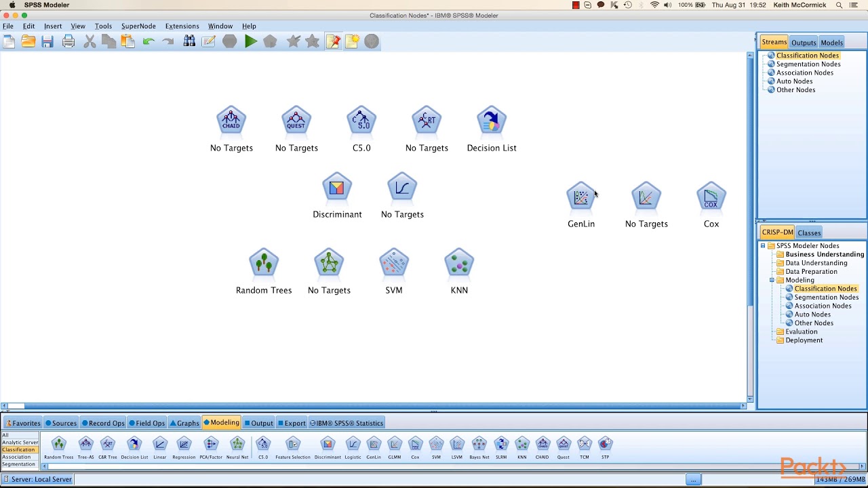Open the Tools menu
This screenshot has width=868, height=488.
click(x=103, y=26)
